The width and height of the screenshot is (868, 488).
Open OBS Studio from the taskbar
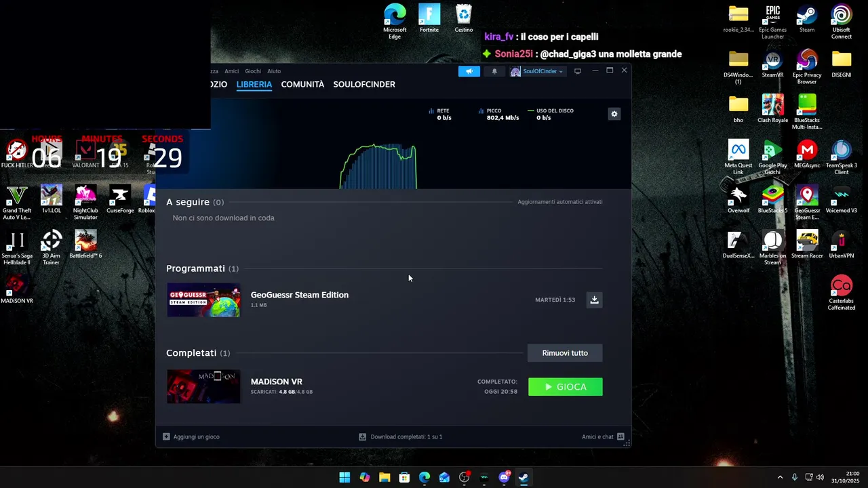click(464, 477)
